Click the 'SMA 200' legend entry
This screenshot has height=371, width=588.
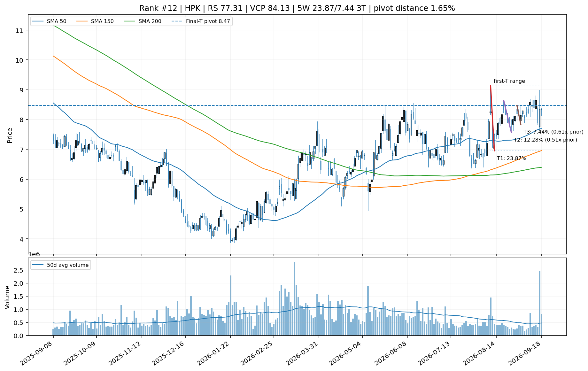[x=143, y=21]
